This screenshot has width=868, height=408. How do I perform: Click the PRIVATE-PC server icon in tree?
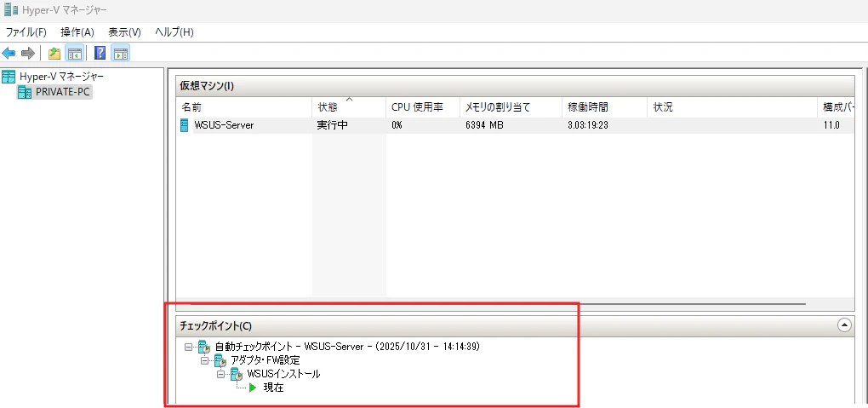point(25,92)
